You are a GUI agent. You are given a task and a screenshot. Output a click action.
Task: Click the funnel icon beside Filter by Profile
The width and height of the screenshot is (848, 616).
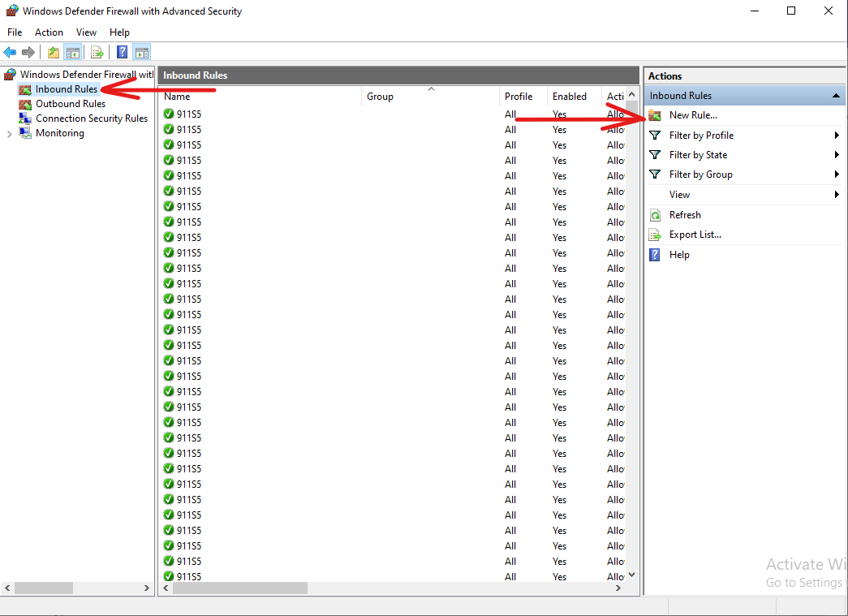click(x=655, y=136)
